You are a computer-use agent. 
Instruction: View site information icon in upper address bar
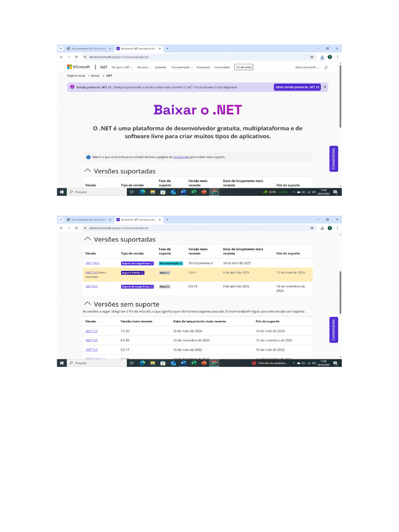[x=85, y=57]
